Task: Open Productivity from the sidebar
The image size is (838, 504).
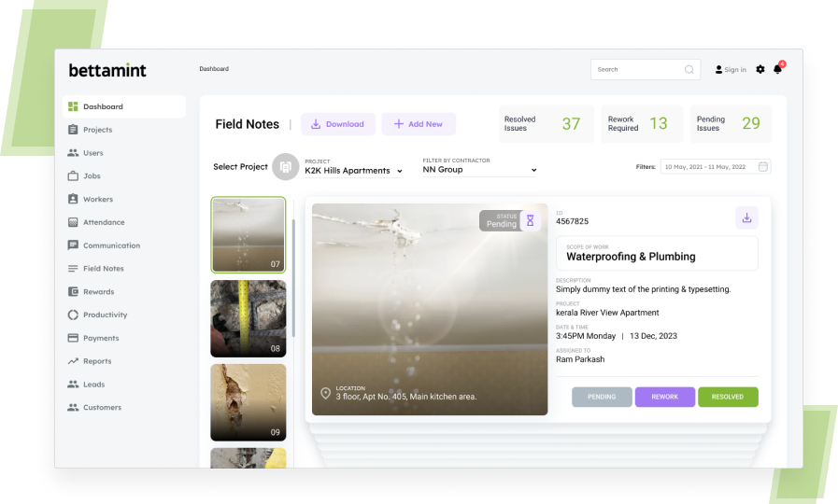Action: [105, 315]
